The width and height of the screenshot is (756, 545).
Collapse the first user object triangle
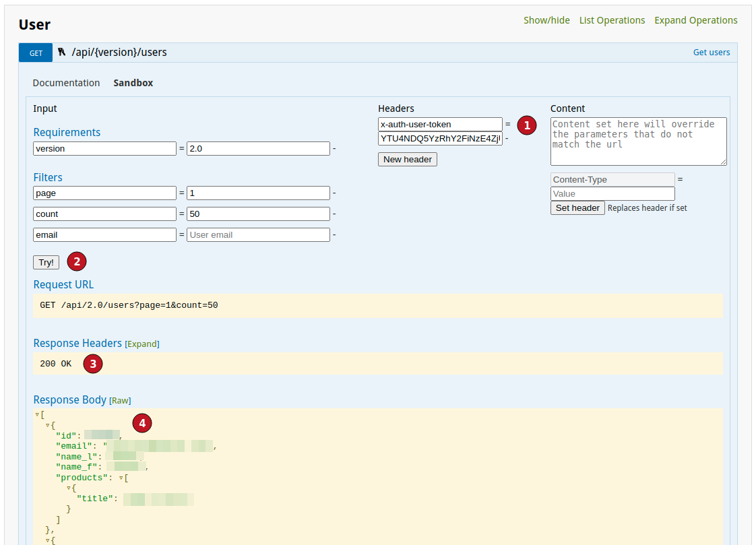[x=48, y=425]
